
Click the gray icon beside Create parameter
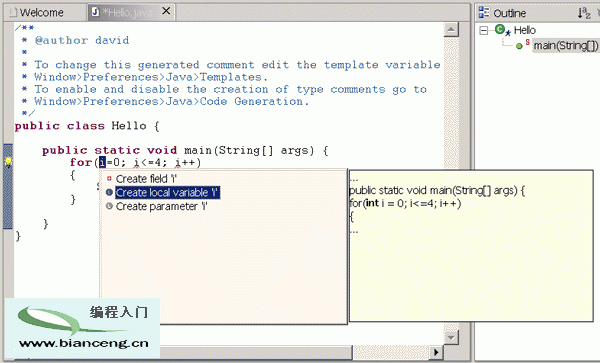(109, 206)
